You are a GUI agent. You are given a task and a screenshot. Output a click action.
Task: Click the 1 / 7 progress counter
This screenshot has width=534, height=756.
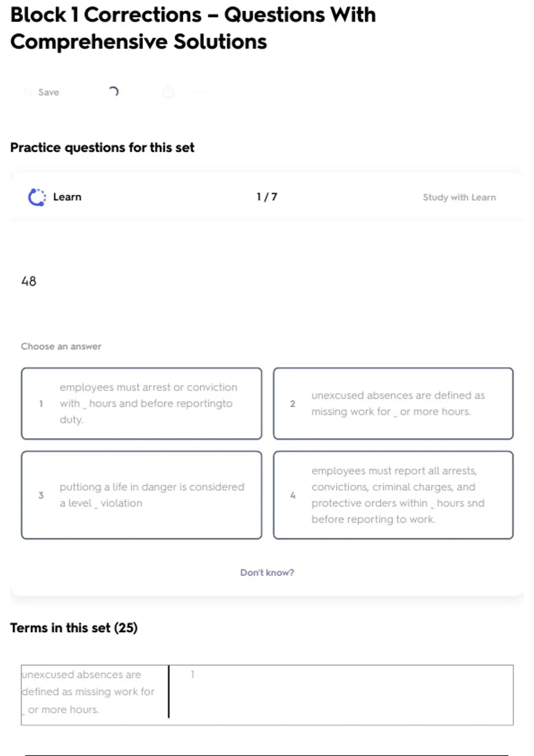267,197
